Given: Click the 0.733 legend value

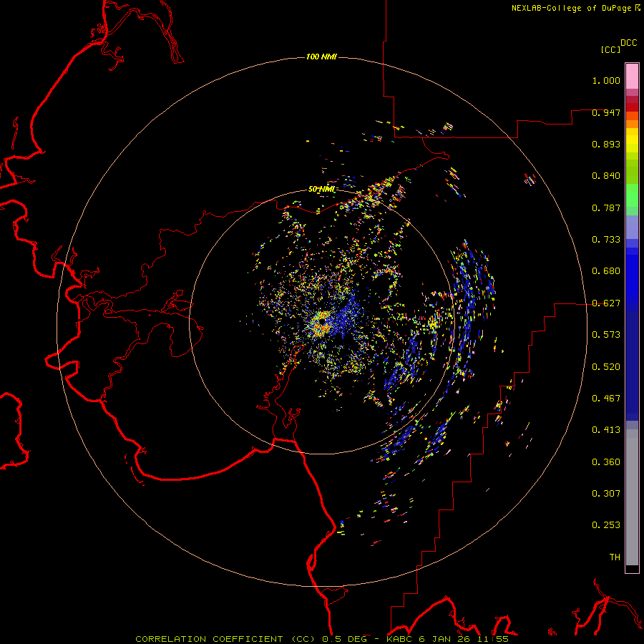Looking at the screenshot, I should point(606,240).
